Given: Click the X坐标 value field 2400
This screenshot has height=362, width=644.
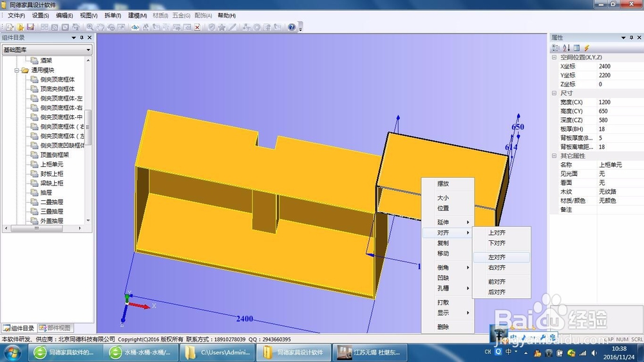Looking at the screenshot, I should [620, 66].
